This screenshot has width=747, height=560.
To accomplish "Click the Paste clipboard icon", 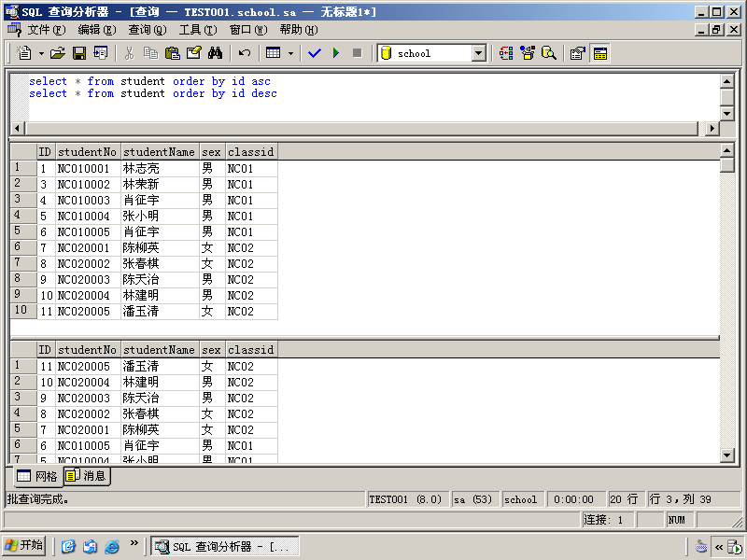I will (x=172, y=53).
